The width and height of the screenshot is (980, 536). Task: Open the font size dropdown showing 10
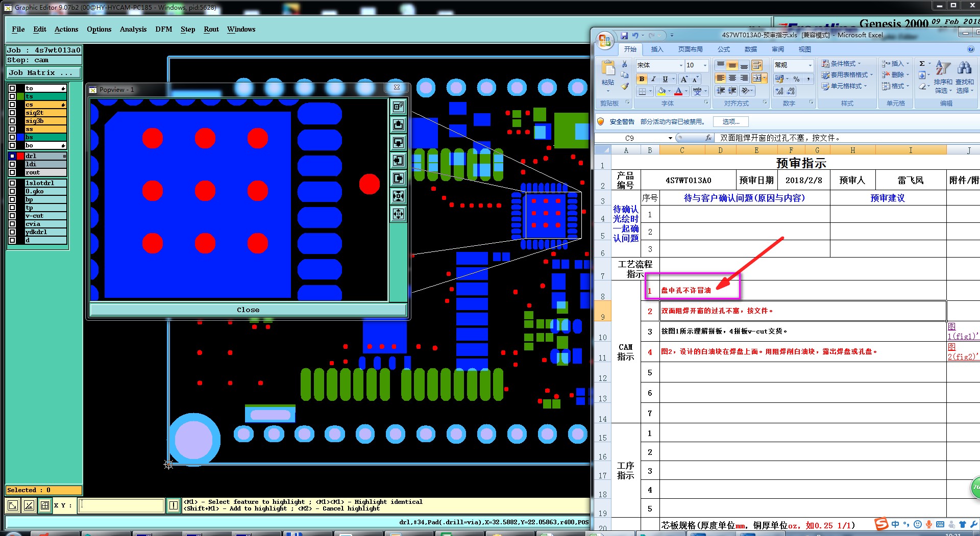(705, 65)
